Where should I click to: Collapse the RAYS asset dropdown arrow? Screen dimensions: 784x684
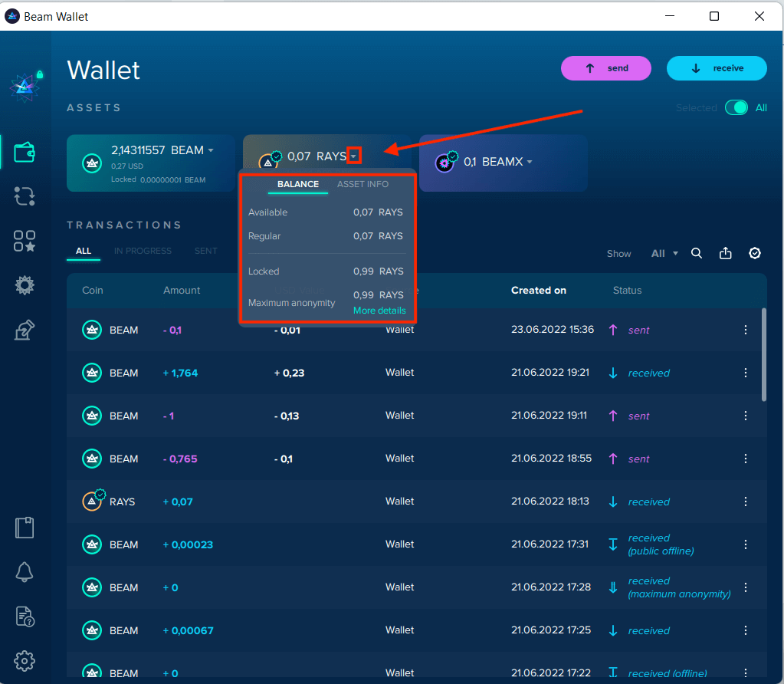point(353,156)
